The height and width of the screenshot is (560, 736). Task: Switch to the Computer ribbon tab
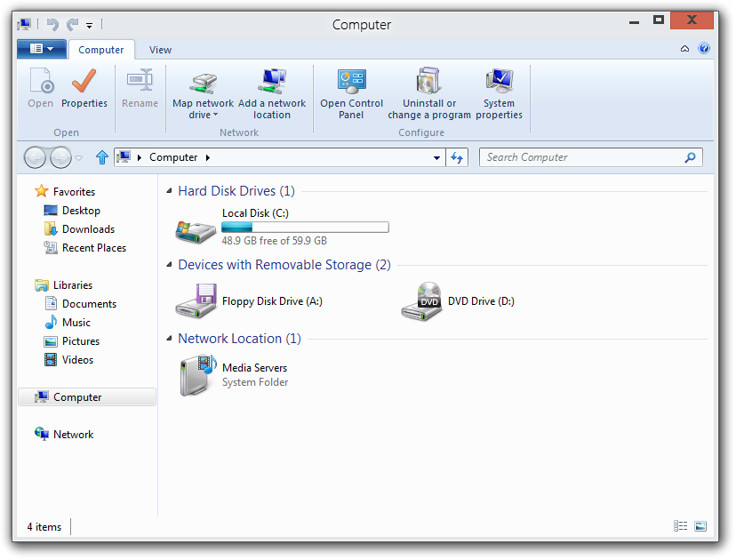[x=101, y=50]
